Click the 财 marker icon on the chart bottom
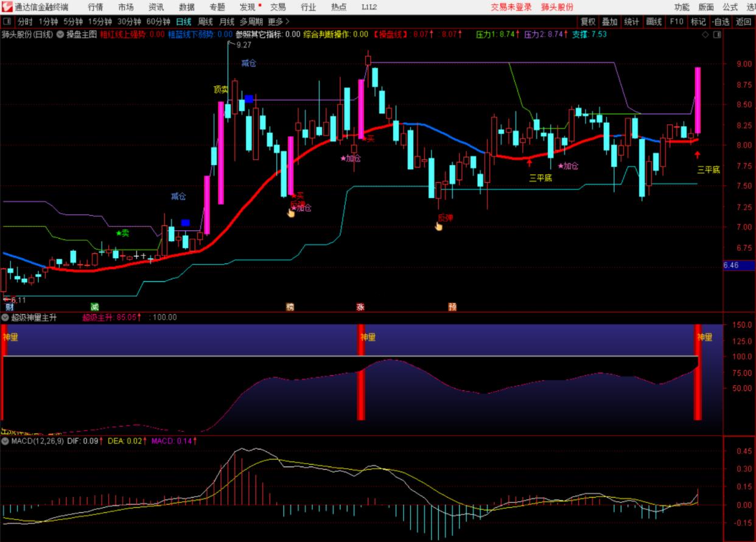The height and width of the screenshot is (542, 756). [10, 307]
